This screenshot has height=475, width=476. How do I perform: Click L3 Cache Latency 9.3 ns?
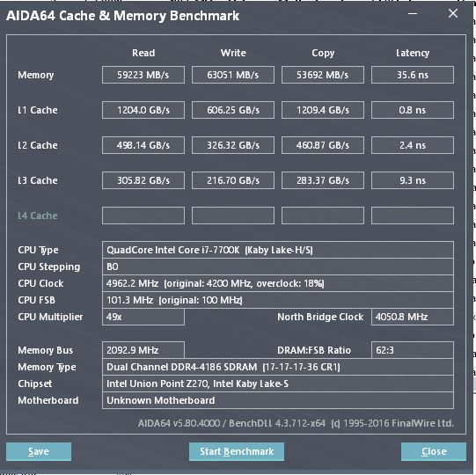click(x=413, y=180)
